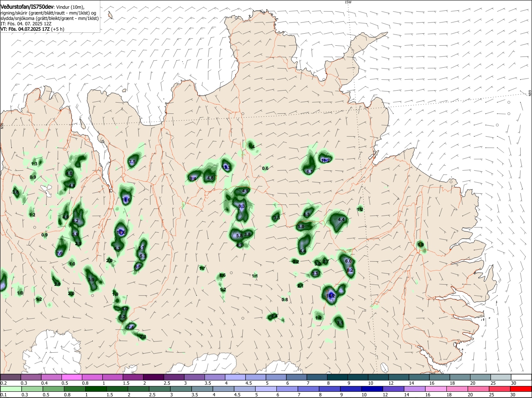The height and width of the screenshot is (398, 532).
Task: Click the 11.6 precipitation value
Action: pyautogui.click(x=126, y=200)
